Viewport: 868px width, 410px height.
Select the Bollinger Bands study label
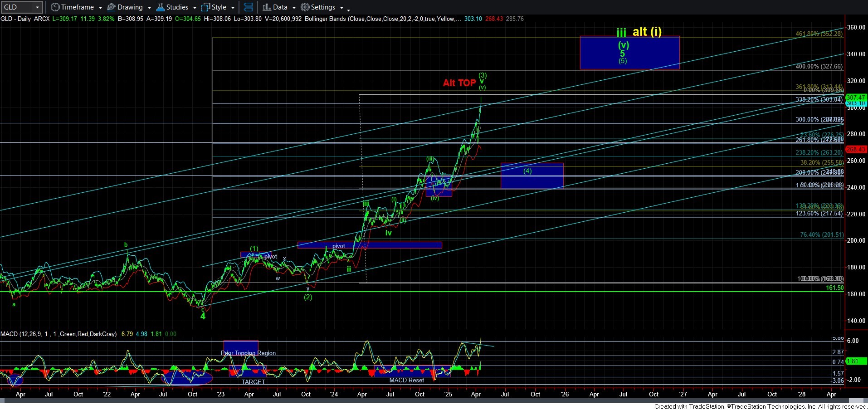coord(383,19)
